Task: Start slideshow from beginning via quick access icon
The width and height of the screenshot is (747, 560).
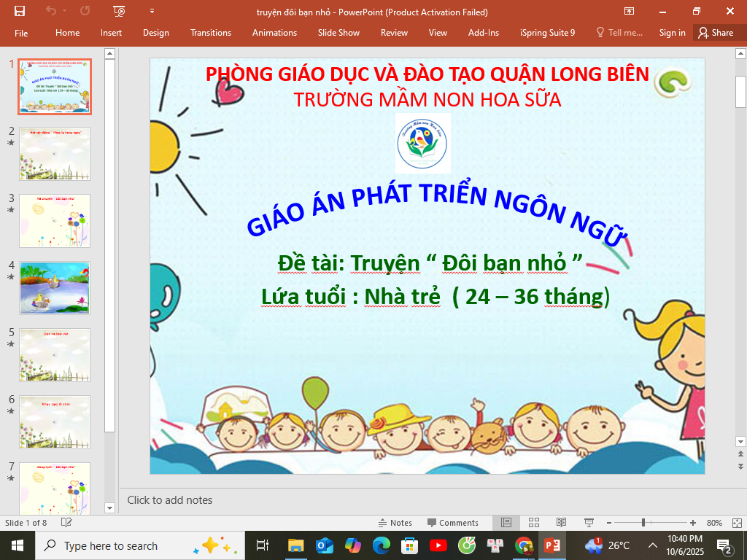Action: (120, 11)
